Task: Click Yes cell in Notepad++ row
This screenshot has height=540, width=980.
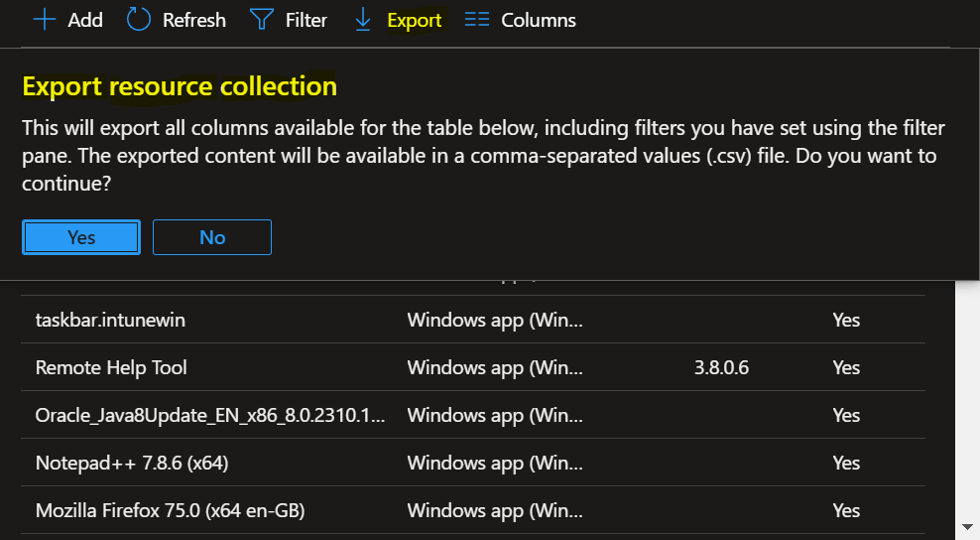Action: 846,463
